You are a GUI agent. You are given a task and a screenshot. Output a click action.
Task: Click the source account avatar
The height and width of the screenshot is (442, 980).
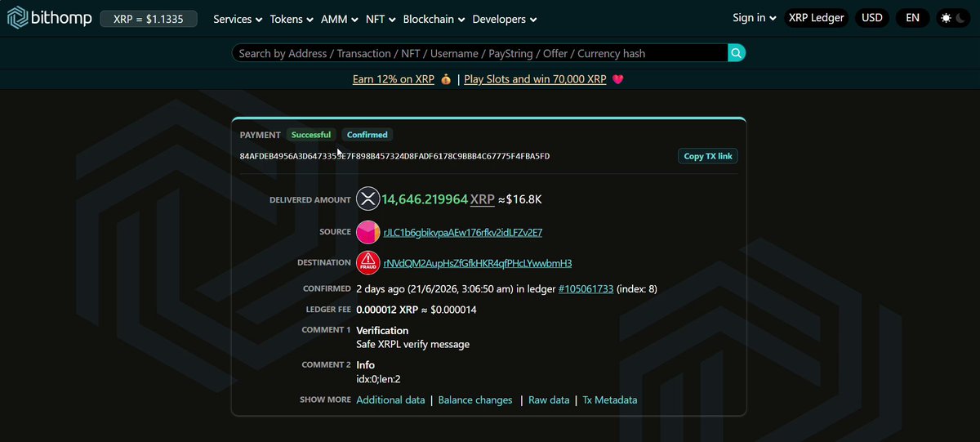[x=367, y=232]
